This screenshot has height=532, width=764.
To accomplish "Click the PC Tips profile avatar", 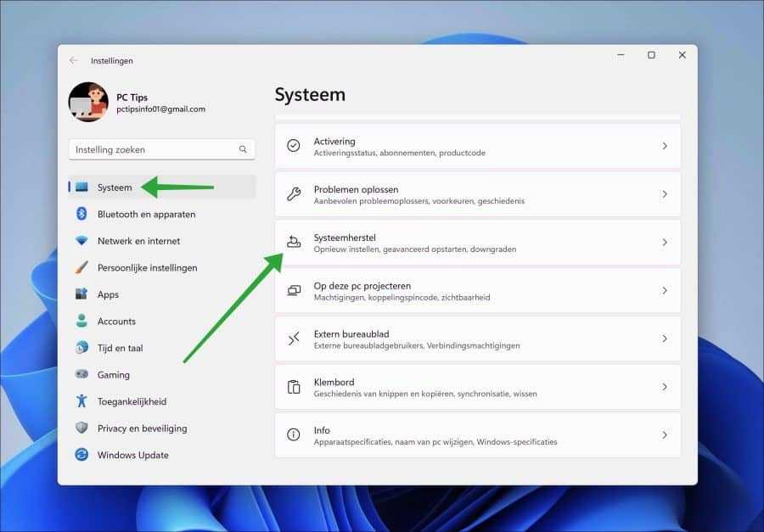I will click(88, 102).
